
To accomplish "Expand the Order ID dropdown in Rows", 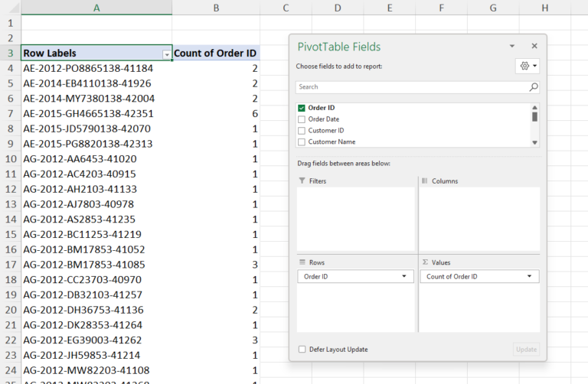I will (x=403, y=276).
